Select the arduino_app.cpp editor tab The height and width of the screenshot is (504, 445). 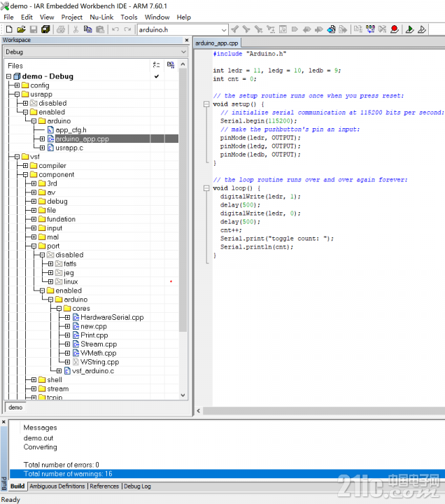point(217,43)
